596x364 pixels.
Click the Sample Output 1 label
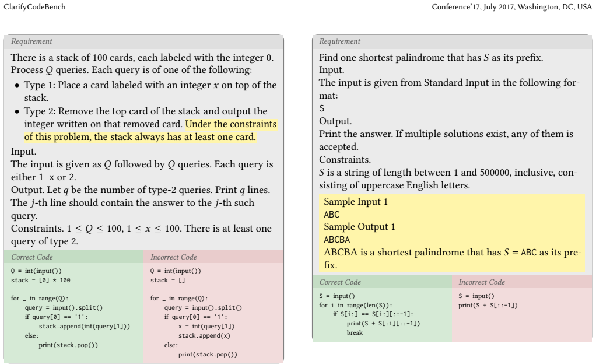[x=359, y=227]
